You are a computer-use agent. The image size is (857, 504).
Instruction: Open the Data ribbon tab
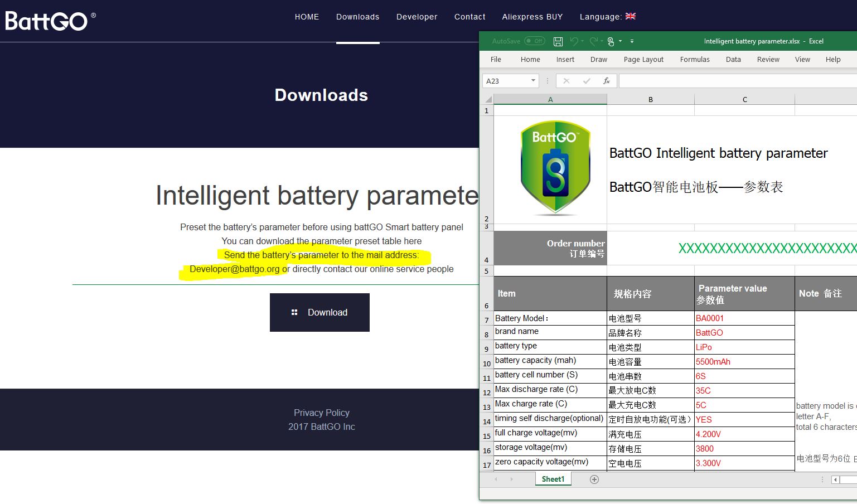pyautogui.click(x=733, y=60)
